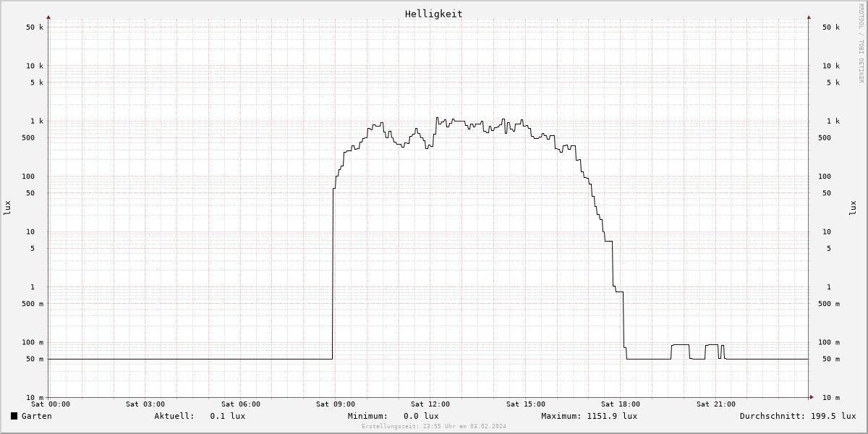The width and height of the screenshot is (868, 434).
Task: Click the current value "0.1 lux"
Action: pyautogui.click(x=228, y=416)
